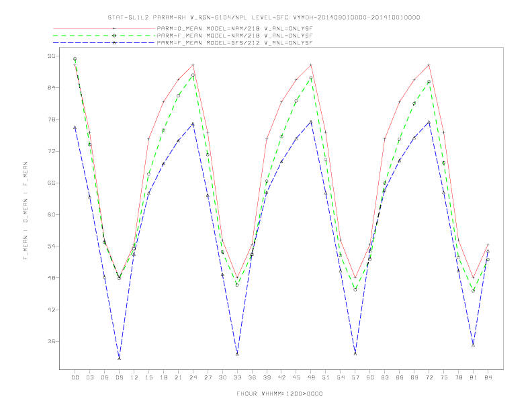Click x-axis tick label 09
This screenshot has width=532, height=411.
[119, 377]
